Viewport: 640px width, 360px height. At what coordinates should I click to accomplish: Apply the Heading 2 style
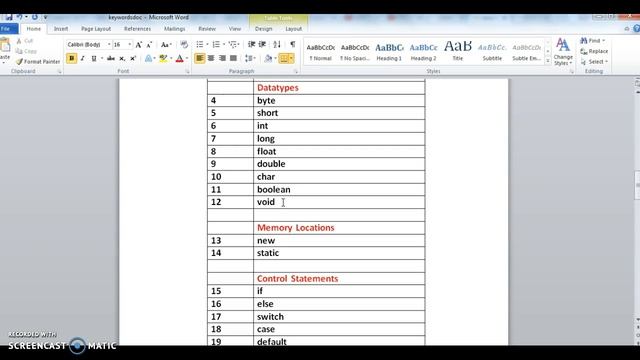423,51
